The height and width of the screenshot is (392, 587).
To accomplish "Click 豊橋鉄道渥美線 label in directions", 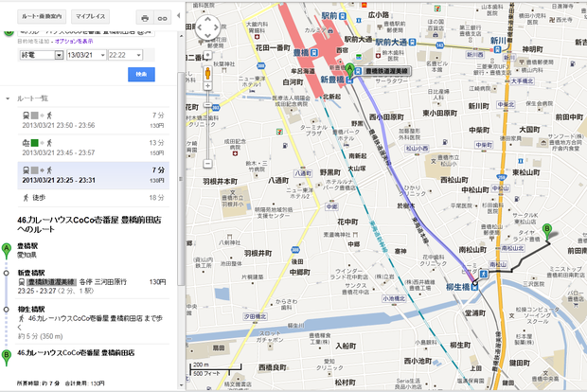I will tap(52, 282).
